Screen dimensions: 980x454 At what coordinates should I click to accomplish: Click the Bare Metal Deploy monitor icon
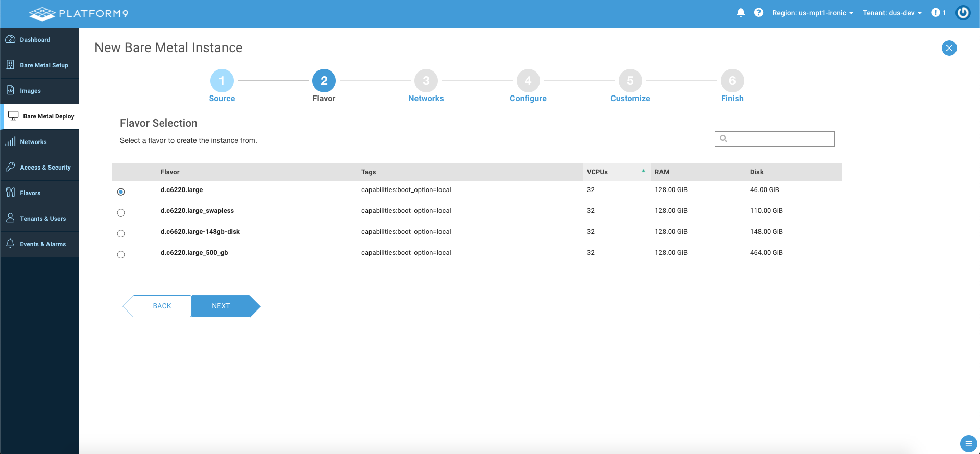click(13, 116)
